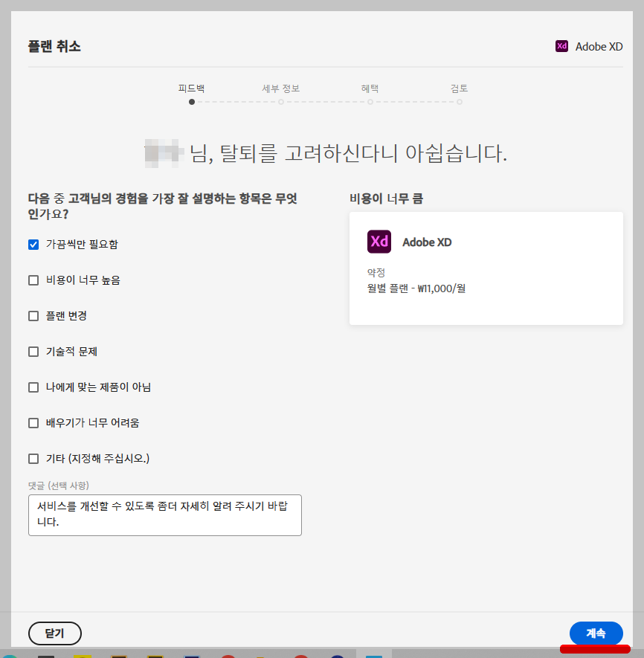Select the 검토 step label
This screenshot has height=658, width=644.
pyautogui.click(x=460, y=87)
